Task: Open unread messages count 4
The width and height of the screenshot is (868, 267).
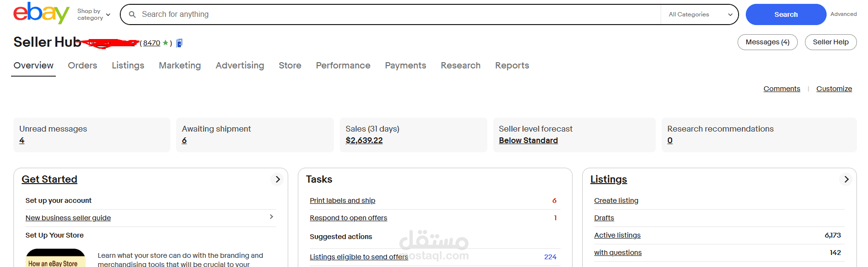Action: pyautogui.click(x=22, y=140)
